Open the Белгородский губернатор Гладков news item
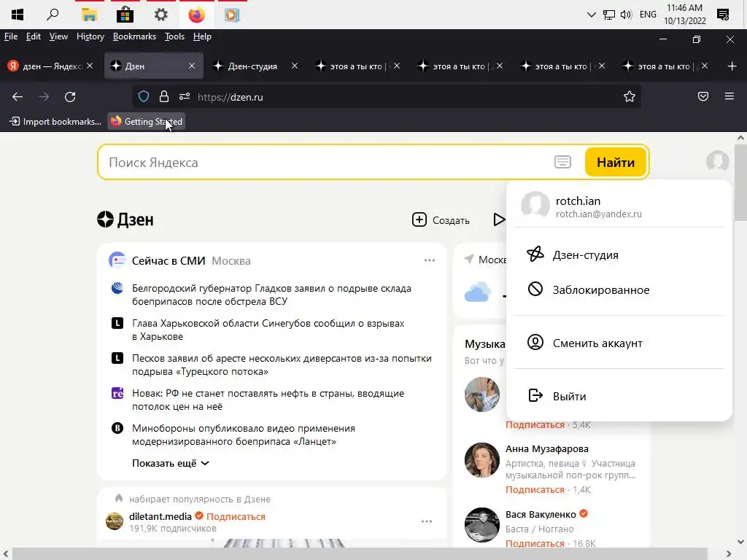 point(271,295)
